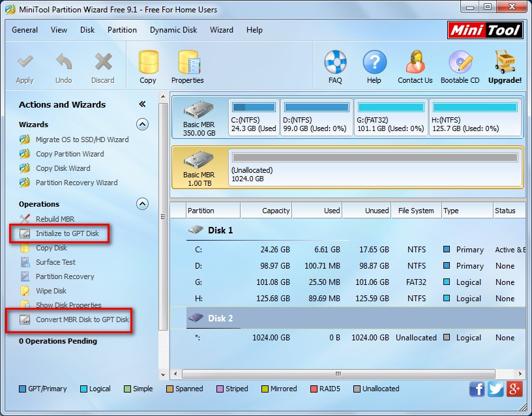The image size is (532, 416).
Task: Click the Upgrade shopping cart icon
Action: click(x=505, y=62)
